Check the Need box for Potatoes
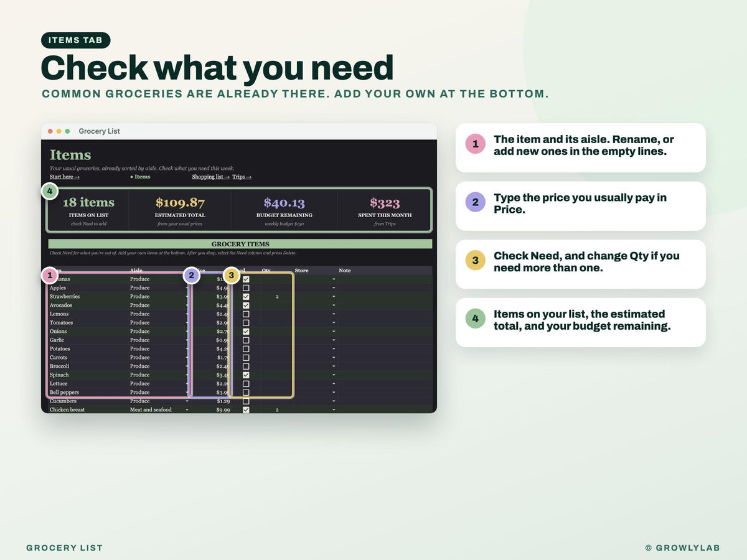The height and width of the screenshot is (560, 747). [246, 349]
